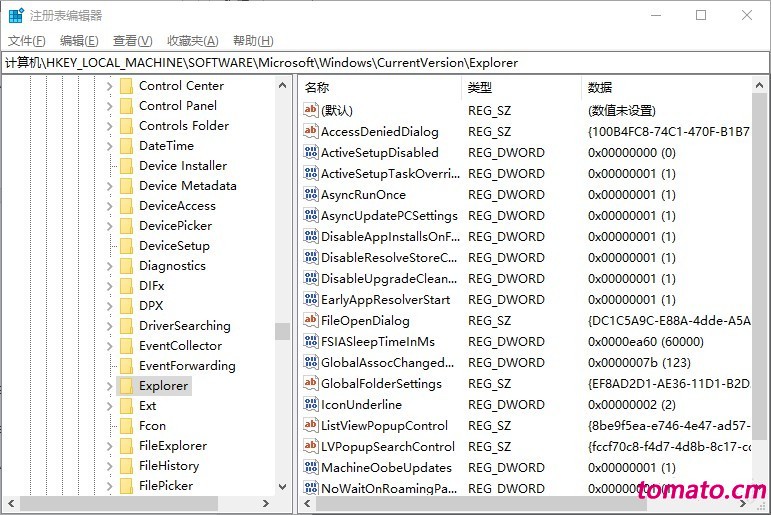Click the string icon of LVPopupSearchControl
This screenshot has width=771, height=515.
point(310,446)
